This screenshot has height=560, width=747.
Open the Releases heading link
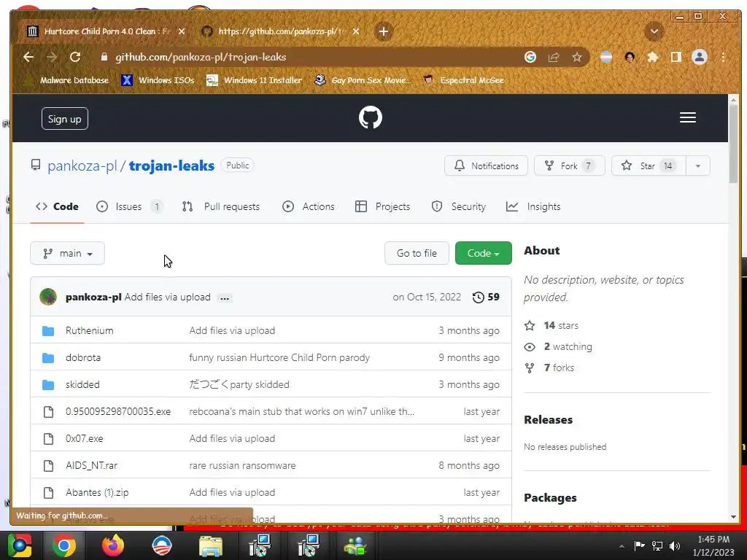point(549,420)
